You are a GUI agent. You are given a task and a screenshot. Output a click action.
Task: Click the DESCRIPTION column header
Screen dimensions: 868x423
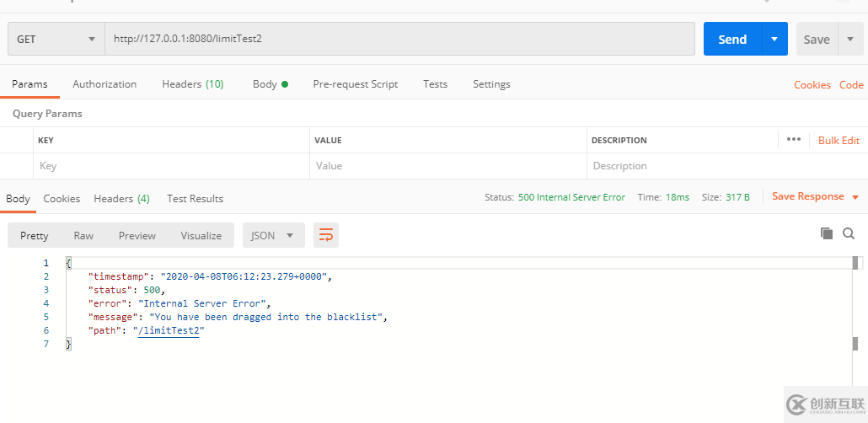pos(619,140)
